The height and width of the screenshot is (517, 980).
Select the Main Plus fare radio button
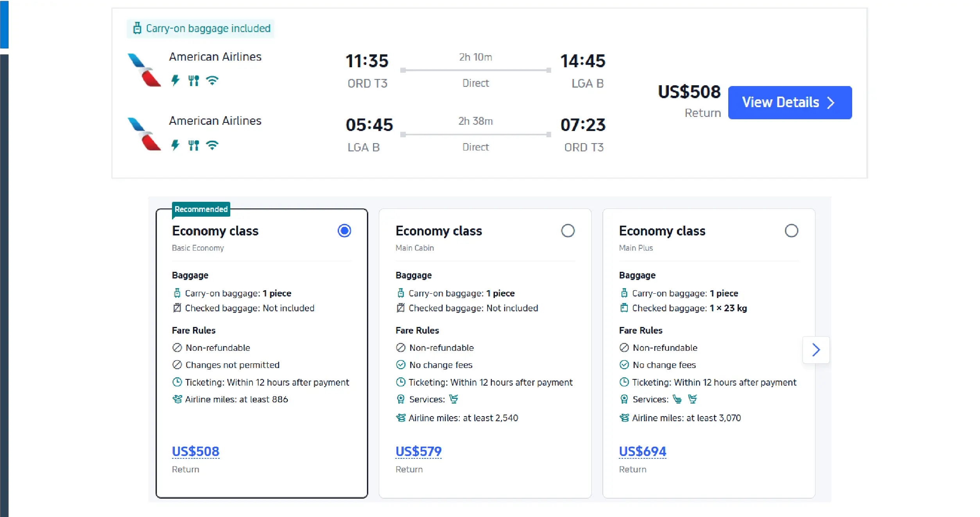(791, 231)
